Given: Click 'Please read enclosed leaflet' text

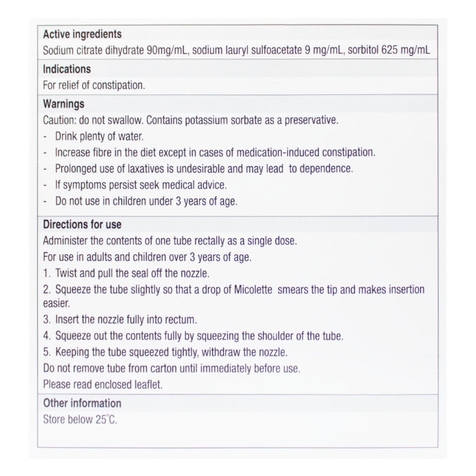Looking at the screenshot, I should (x=101, y=384).
